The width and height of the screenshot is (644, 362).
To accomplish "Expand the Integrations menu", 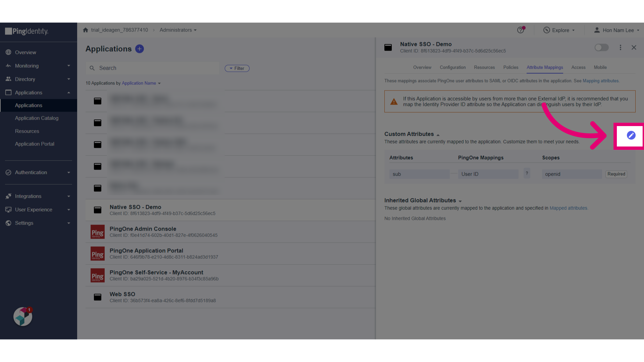I will point(69,196).
